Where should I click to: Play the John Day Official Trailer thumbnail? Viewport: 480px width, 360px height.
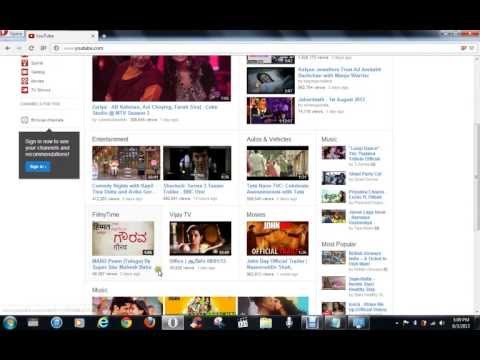coord(278,239)
